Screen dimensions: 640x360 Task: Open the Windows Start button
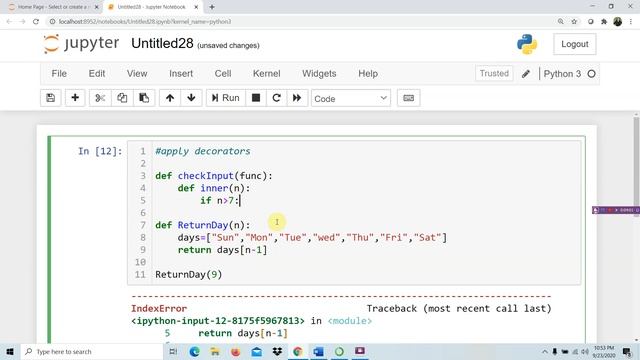click(x=10, y=351)
